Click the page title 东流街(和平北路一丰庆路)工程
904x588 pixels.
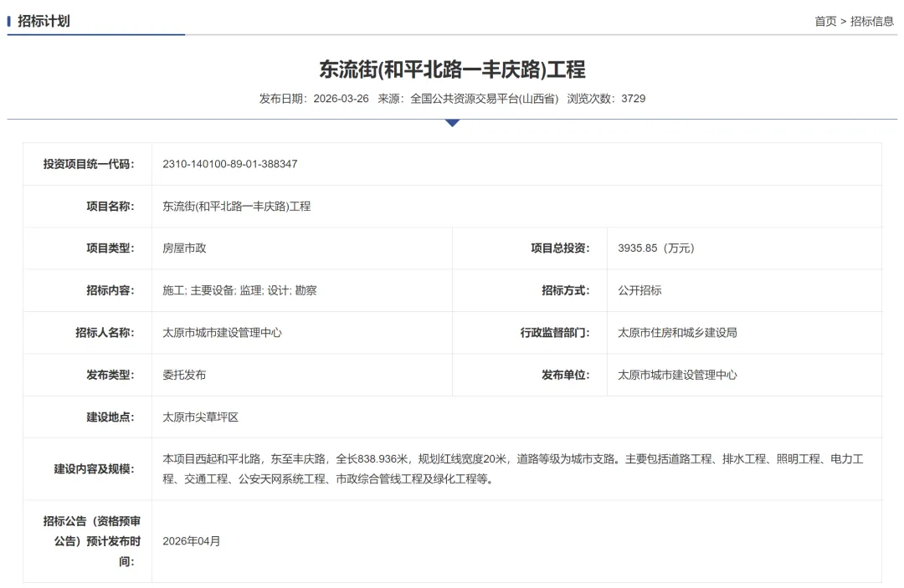pyautogui.click(x=452, y=69)
